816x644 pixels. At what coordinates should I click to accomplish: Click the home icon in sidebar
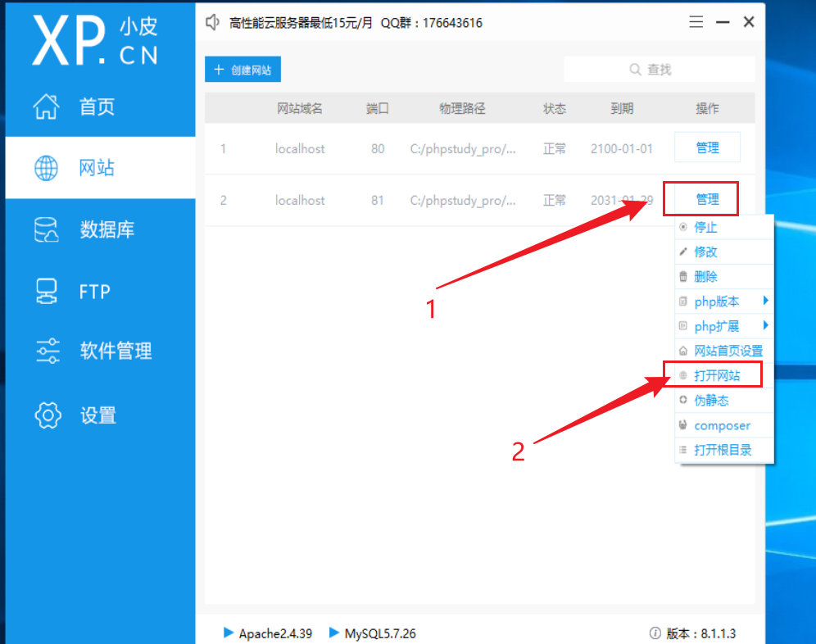[x=47, y=107]
